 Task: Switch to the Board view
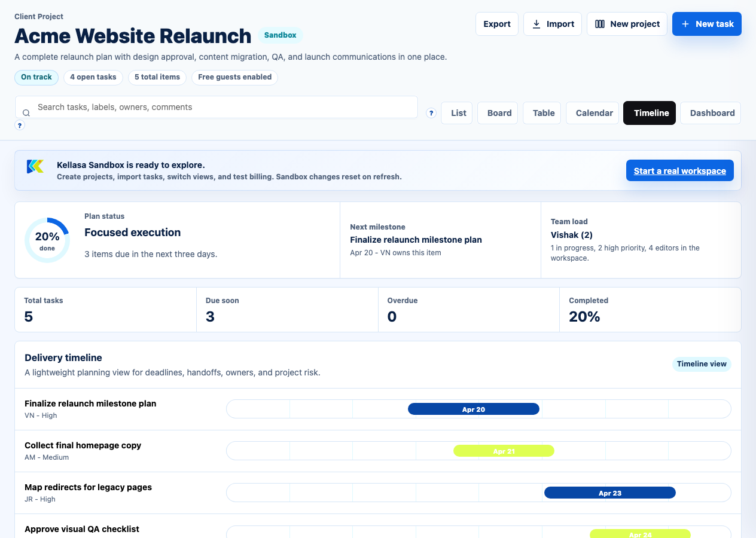[x=499, y=113]
